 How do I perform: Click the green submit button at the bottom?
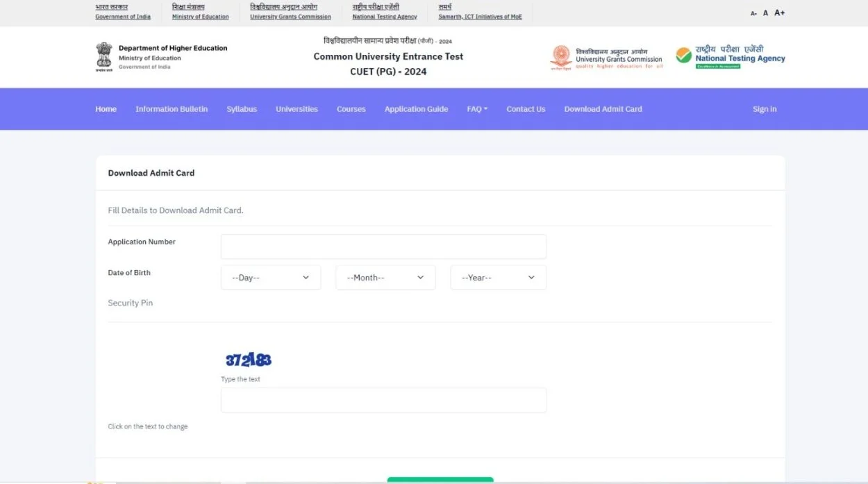click(x=440, y=480)
